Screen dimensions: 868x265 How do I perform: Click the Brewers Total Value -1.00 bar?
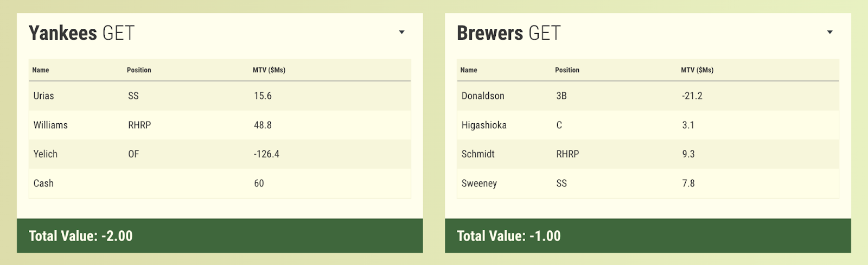(648, 236)
